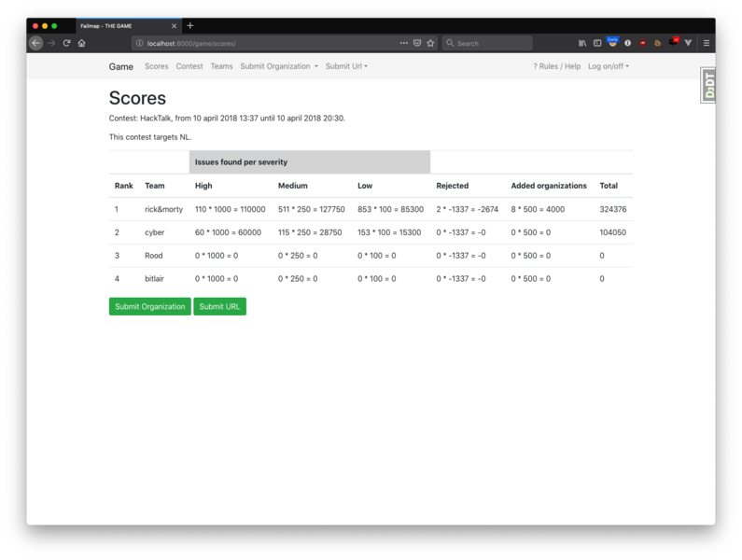Click rick&morty total 324376
742x560 pixels.
613,209
